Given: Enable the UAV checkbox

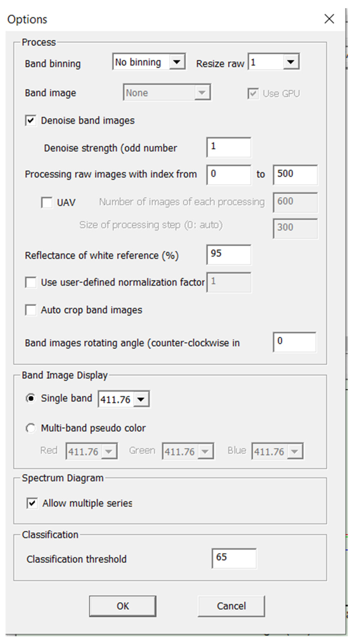Looking at the screenshot, I should pos(47,202).
